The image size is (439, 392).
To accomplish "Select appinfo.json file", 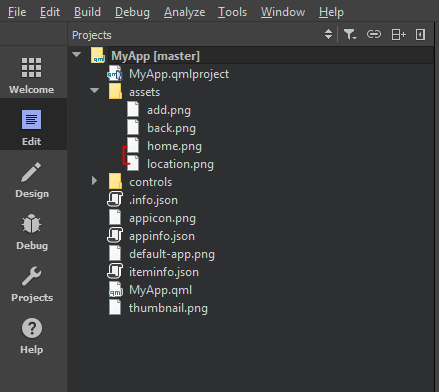I will click(162, 236).
